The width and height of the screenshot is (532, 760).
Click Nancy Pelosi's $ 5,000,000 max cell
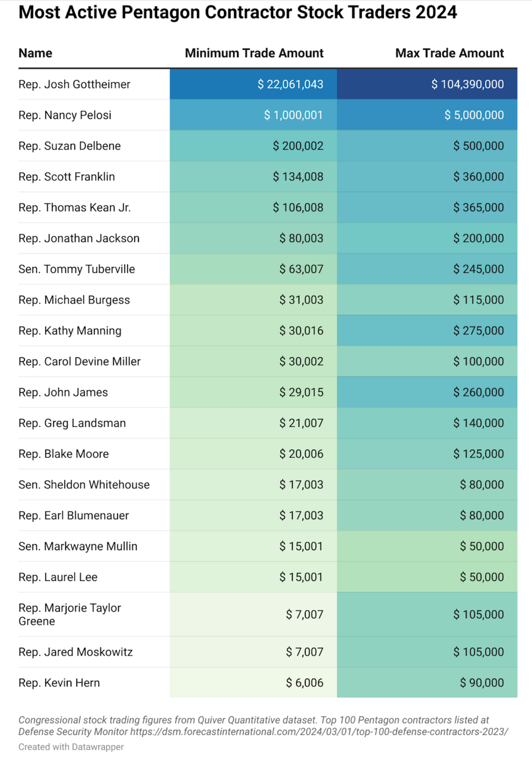pyautogui.click(x=474, y=115)
